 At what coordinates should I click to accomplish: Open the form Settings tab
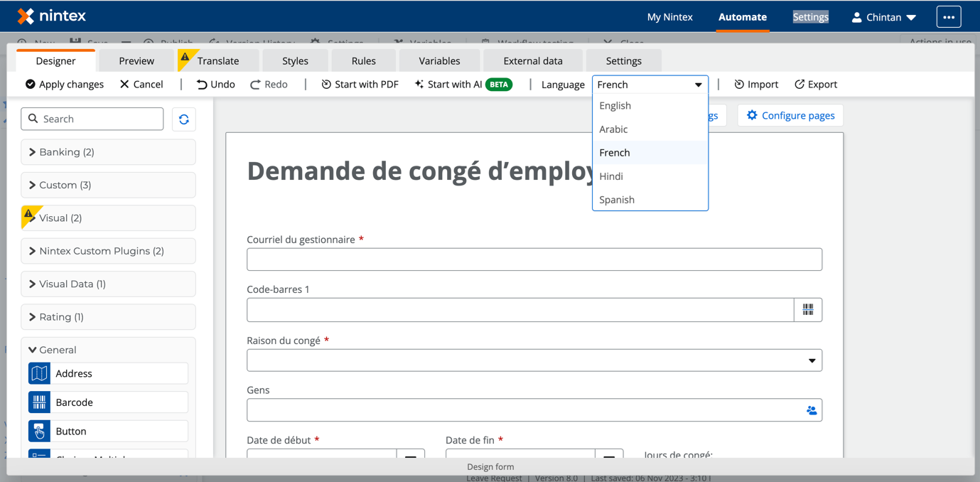[623, 61]
